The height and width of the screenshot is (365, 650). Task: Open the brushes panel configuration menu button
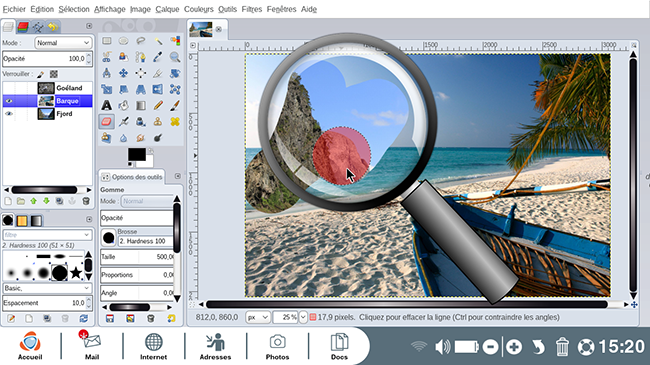point(89,219)
